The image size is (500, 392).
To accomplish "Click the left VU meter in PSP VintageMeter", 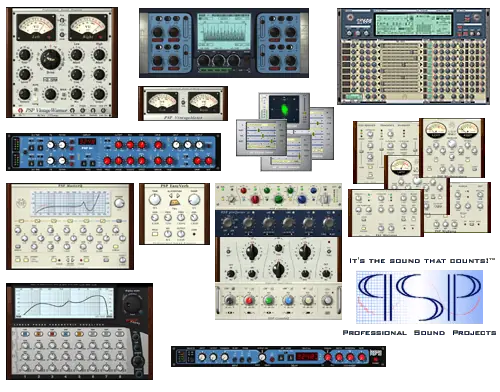I will pyautogui.click(x=162, y=102).
